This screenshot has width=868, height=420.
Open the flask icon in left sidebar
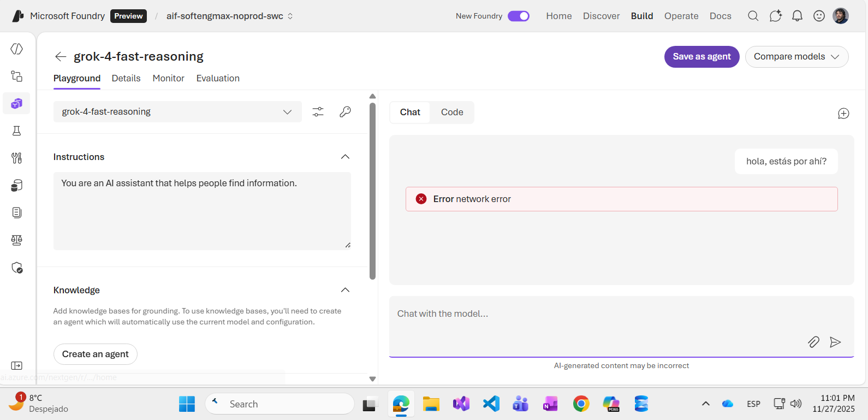click(17, 131)
